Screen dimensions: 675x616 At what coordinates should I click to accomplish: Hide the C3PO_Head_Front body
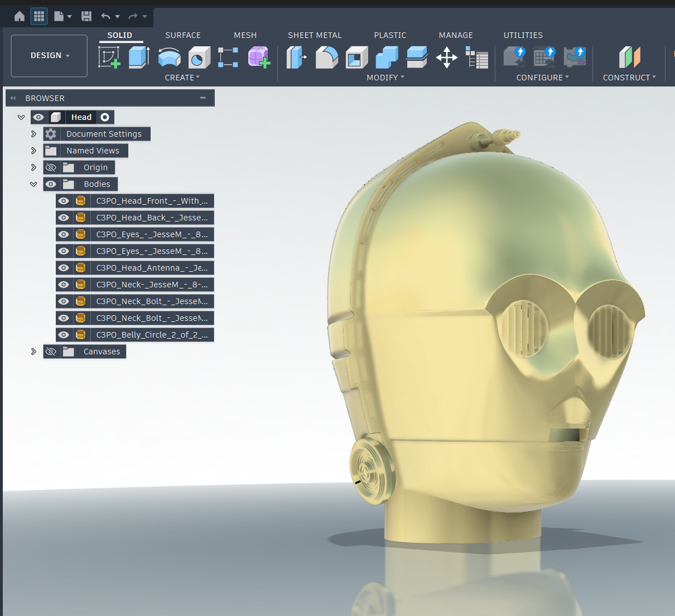[x=64, y=201]
